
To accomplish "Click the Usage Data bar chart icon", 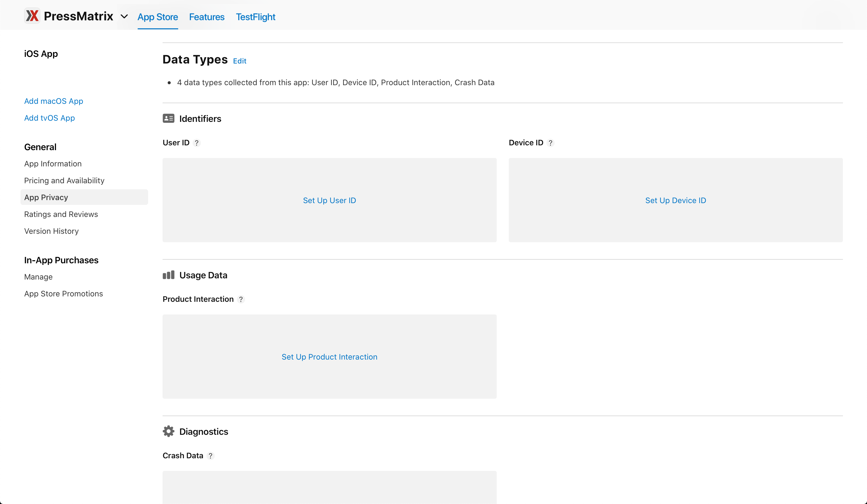I will coord(169,275).
